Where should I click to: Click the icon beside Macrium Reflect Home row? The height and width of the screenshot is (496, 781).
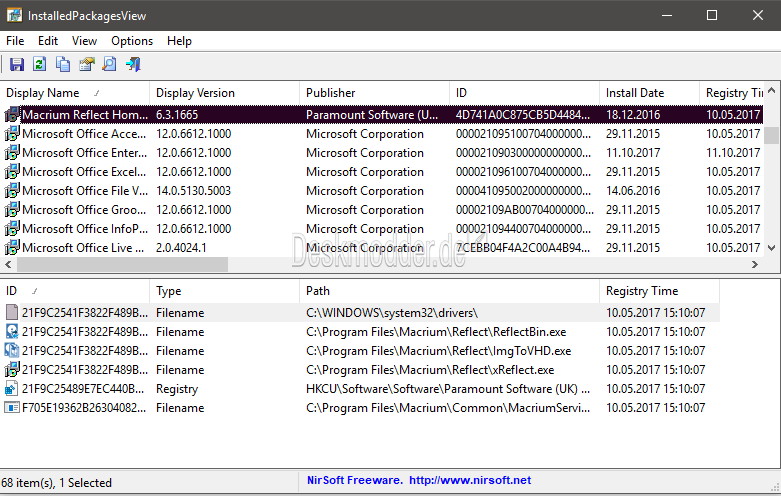12,115
